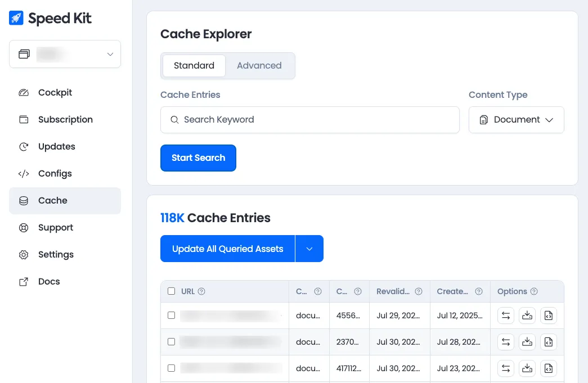Show help icon next to second C... column
Viewport: 588px width, 383px height.
[x=358, y=291]
